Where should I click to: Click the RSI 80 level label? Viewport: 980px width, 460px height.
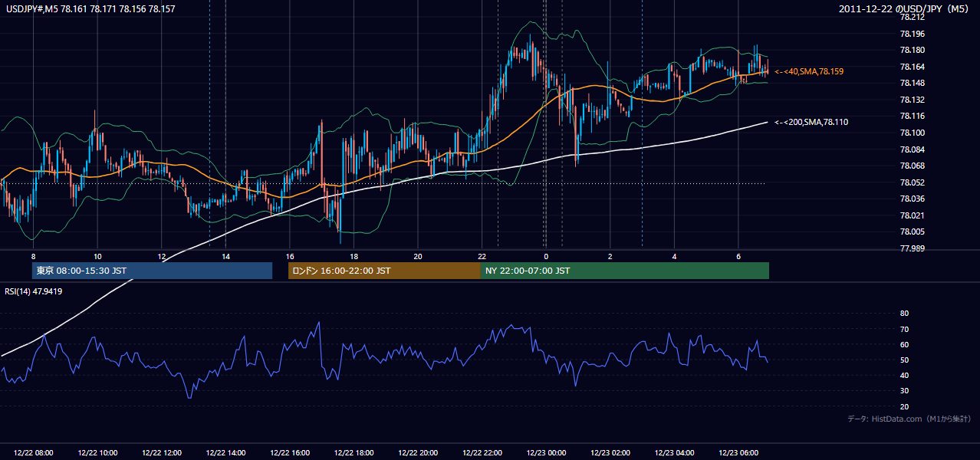[905, 314]
